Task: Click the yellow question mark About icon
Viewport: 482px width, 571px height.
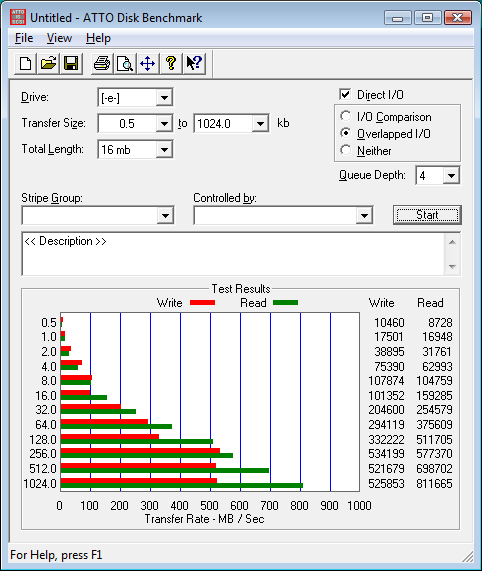Action: click(171, 64)
